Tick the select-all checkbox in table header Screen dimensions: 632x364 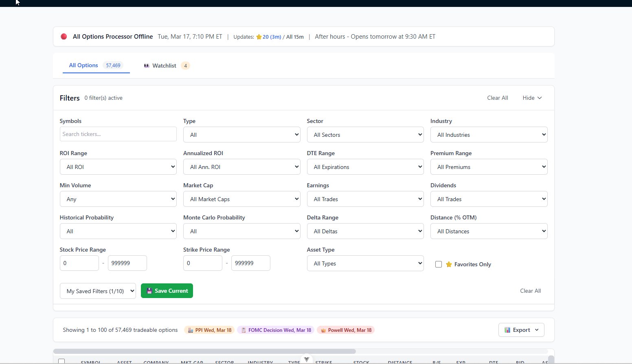[61, 361]
